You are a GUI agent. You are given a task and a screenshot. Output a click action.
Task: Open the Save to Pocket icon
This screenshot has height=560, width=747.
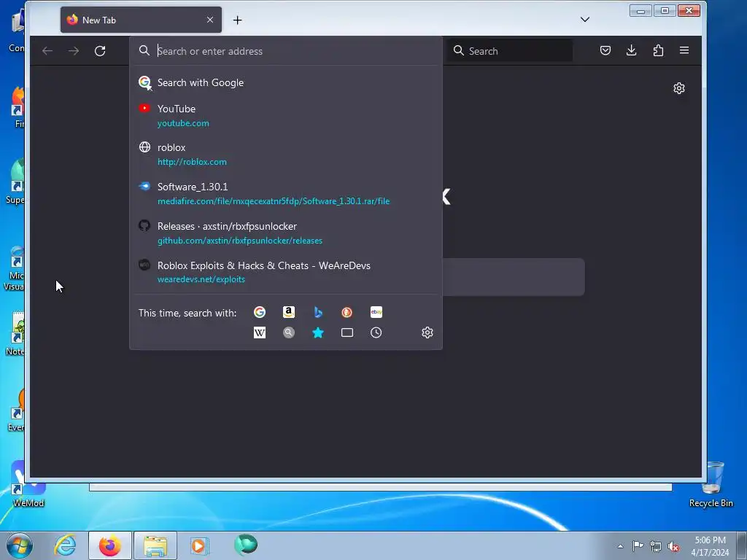coord(605,50)
